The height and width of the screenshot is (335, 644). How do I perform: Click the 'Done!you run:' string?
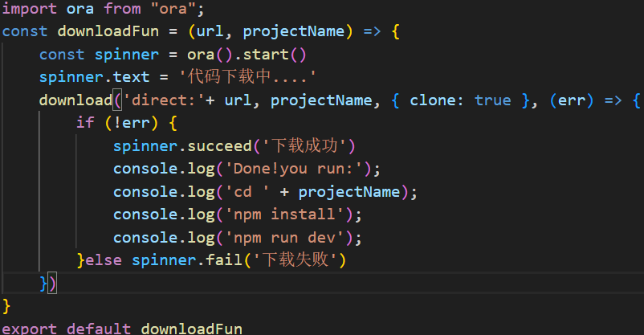tap(293, 169)
